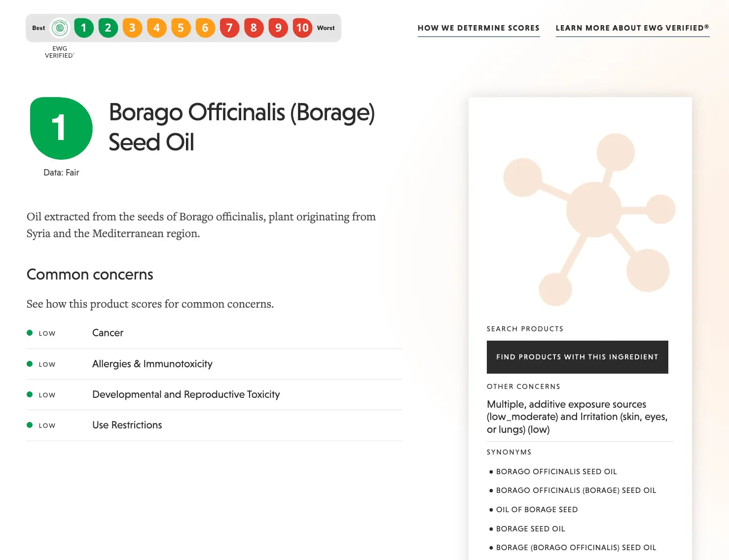Select the Borage Seed Oil synonym
This screenshot has width=729, height=560.
click(x=530, y=529)
